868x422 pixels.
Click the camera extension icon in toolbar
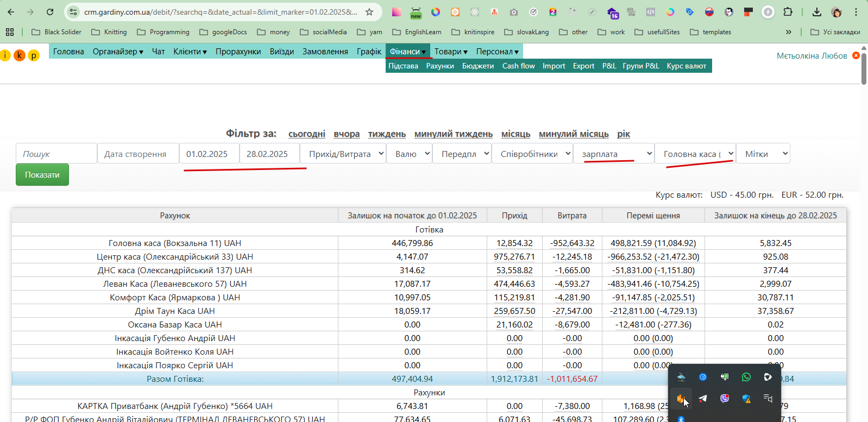tap(514, 12)
